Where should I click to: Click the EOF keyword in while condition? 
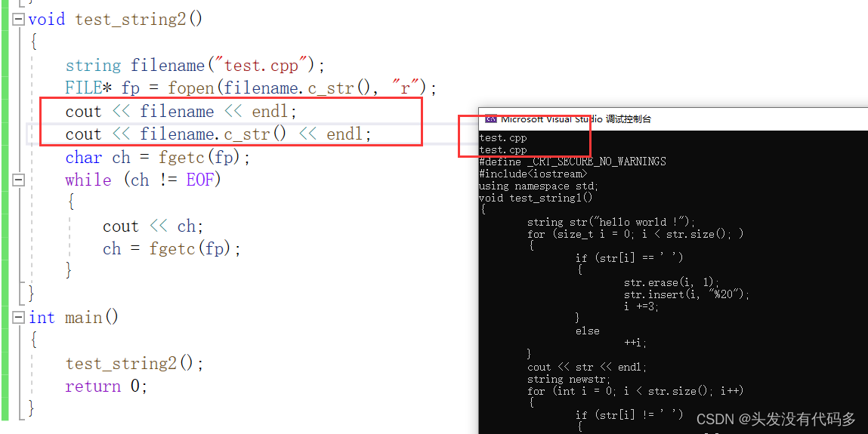click(200, 180)
